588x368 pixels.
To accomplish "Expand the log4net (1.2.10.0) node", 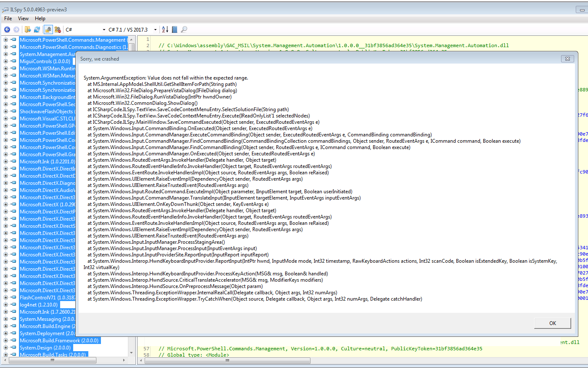I will [5, 305].
